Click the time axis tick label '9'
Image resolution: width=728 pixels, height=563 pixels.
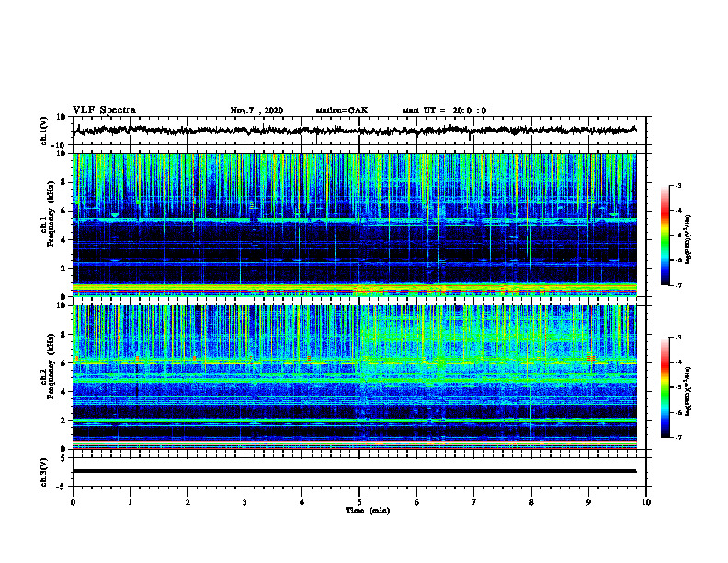click(x=588, y=502)
